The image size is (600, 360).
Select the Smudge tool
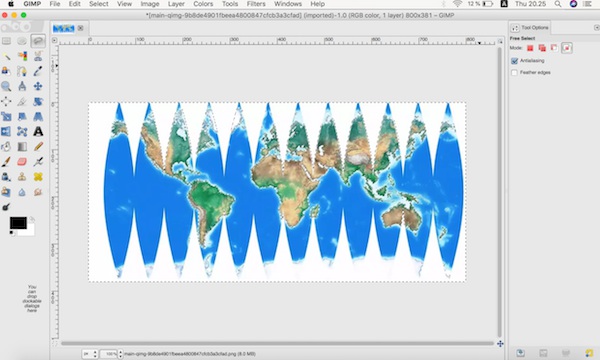[x=38, y=192]
